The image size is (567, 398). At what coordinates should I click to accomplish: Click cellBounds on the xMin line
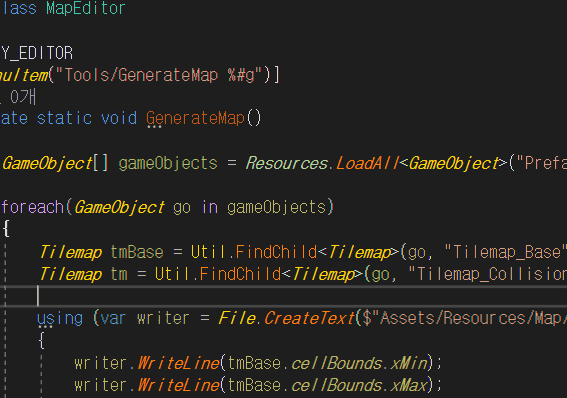pos(337,363)
